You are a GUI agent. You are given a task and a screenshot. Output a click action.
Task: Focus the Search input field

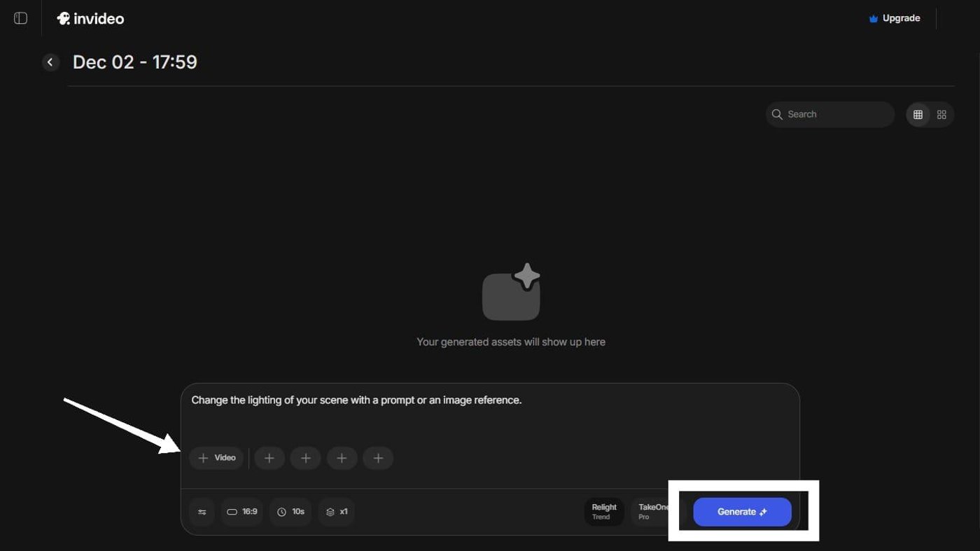(x=836, y=114)
